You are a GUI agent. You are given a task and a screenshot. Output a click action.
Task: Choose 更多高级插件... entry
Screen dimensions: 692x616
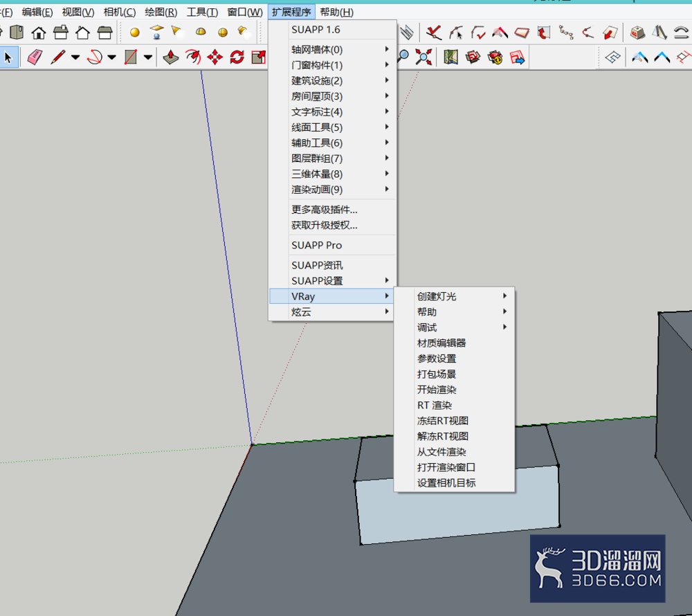coord(332,209)
